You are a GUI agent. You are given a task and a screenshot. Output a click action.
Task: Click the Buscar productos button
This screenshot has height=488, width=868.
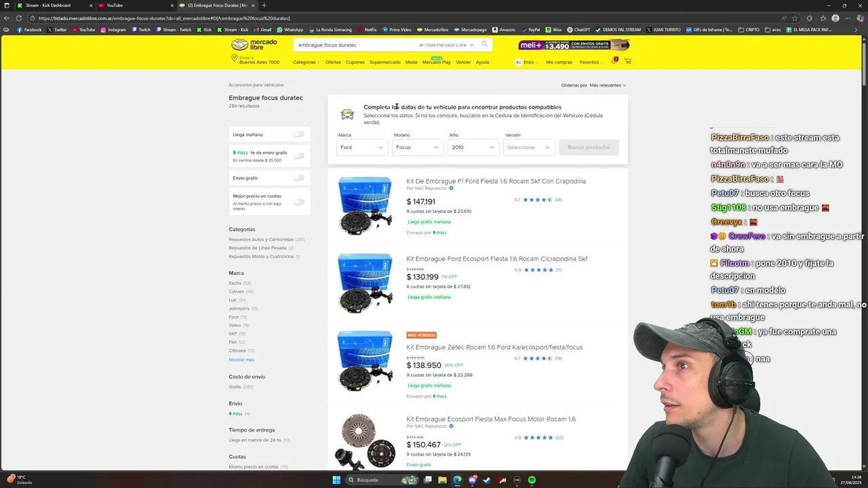click(589, 147)
